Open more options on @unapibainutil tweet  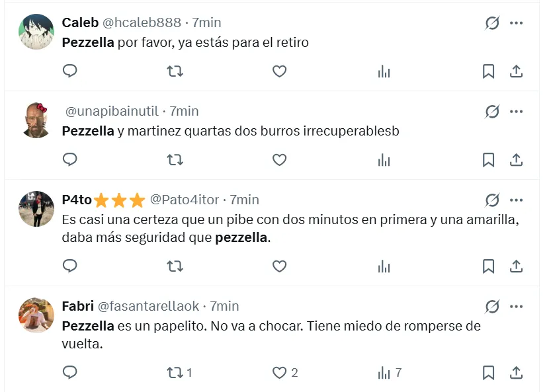[517, 111]
